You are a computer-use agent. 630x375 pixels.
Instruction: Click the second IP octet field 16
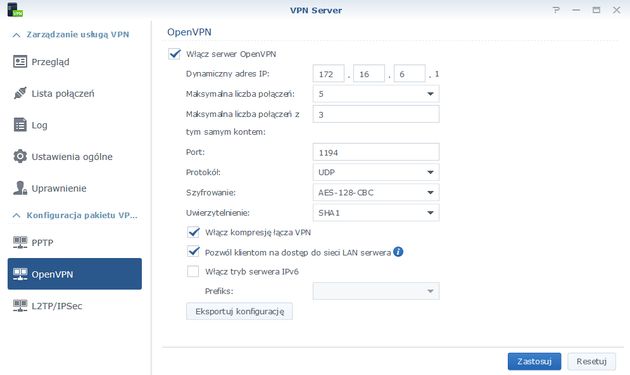tap(369, 74)
